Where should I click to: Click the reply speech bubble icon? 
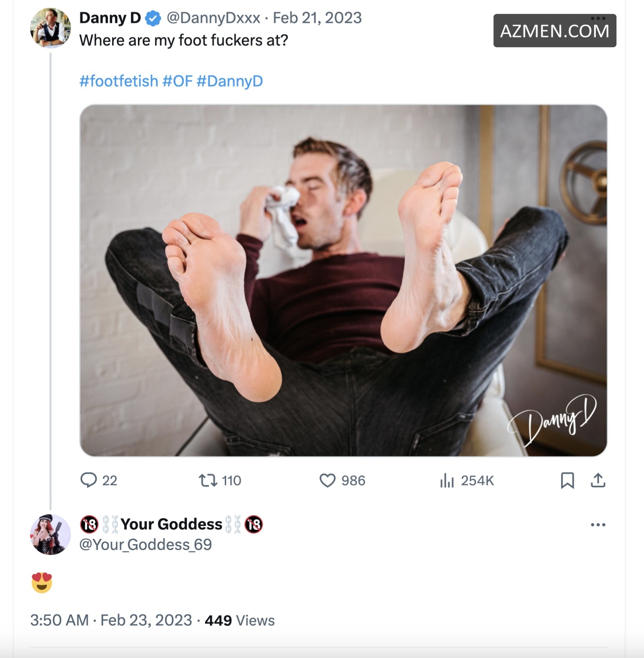click(x=89, y=480)
